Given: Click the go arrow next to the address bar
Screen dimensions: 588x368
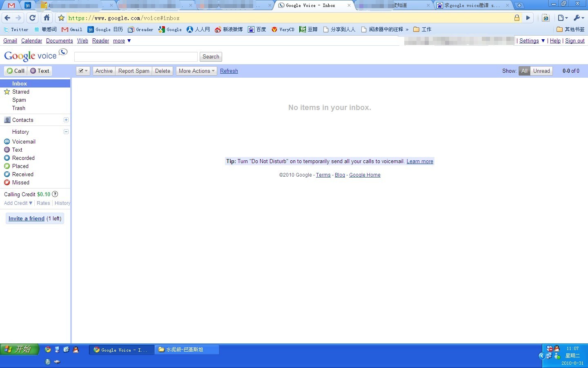Looking at the screenshot, I should click(x=528, y=18).
